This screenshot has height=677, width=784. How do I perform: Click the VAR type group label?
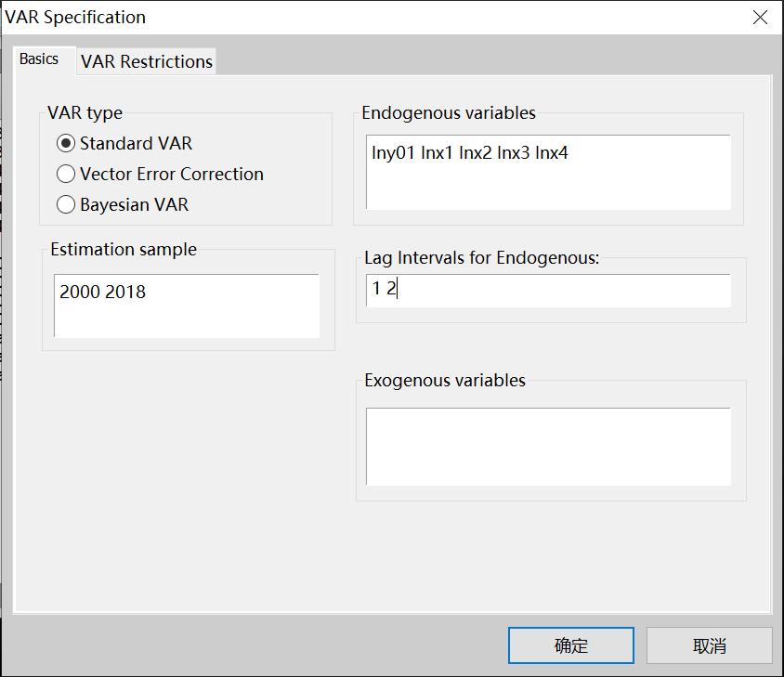85,113
